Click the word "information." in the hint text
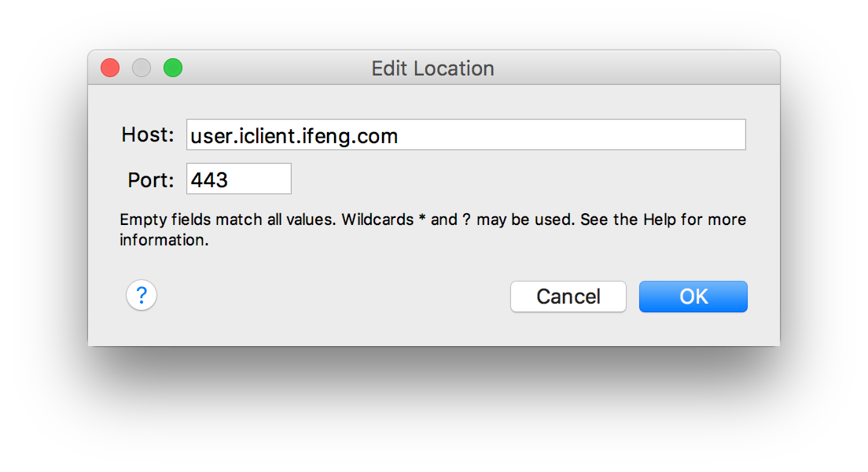 (x=164, y=241)
